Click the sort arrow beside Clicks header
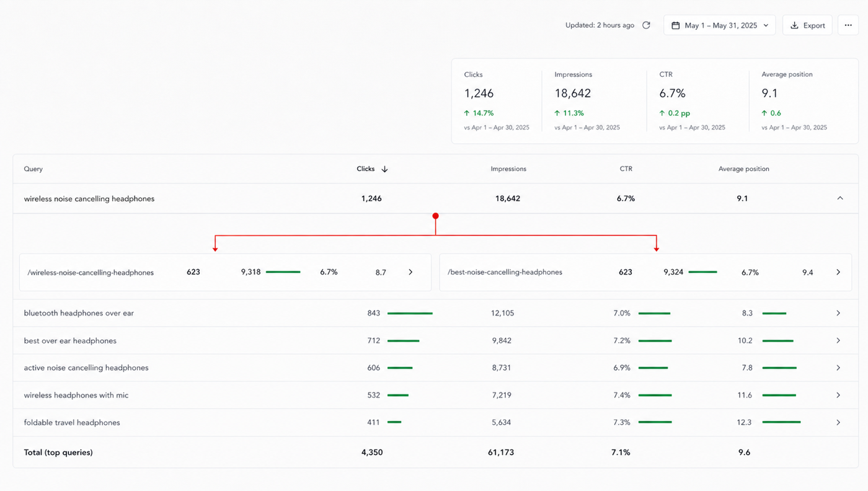 click(x=384, y=169)
